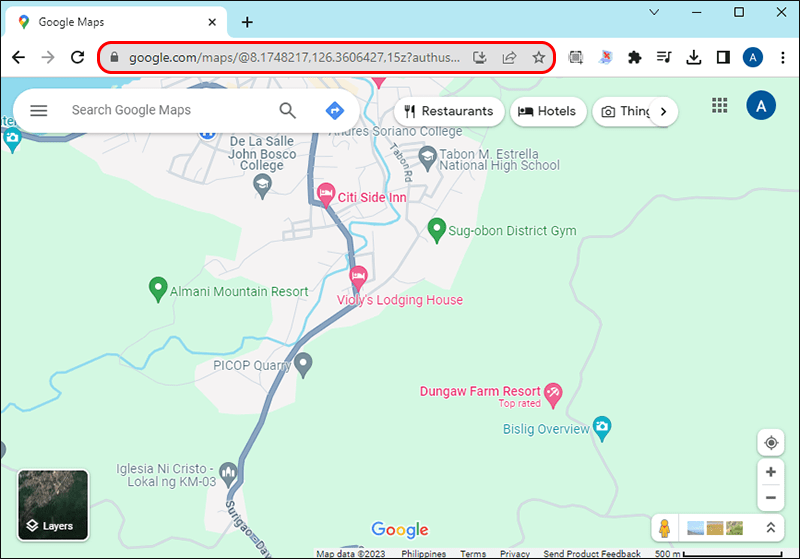Show your location with the target button
Image resolution: width=800 pixels, height=559 pixels.
(x=771, y=443)
